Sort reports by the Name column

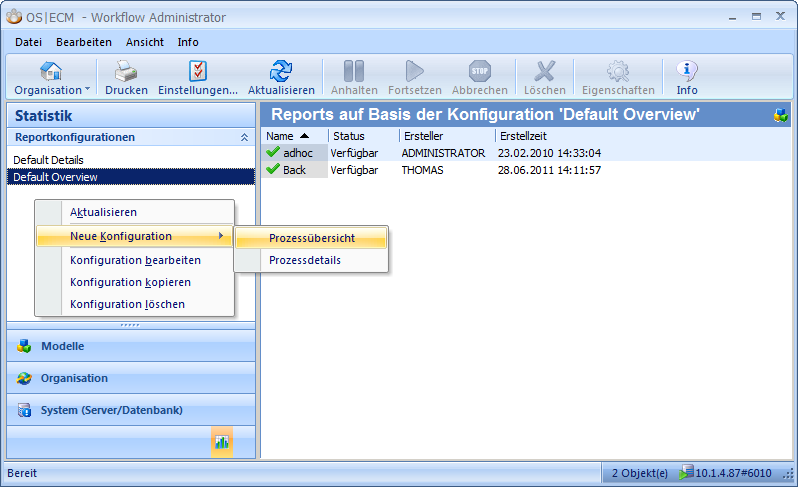pos(281,136)
